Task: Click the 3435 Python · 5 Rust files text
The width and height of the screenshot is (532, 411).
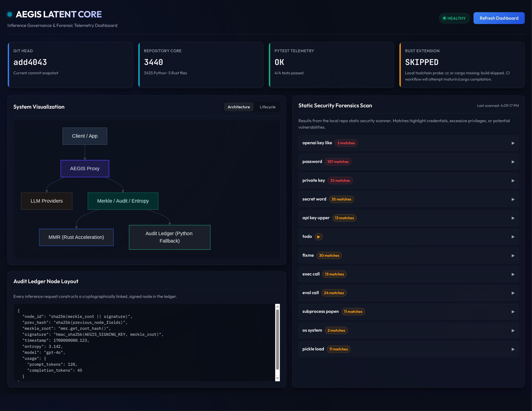Action: tap(165, 73)
